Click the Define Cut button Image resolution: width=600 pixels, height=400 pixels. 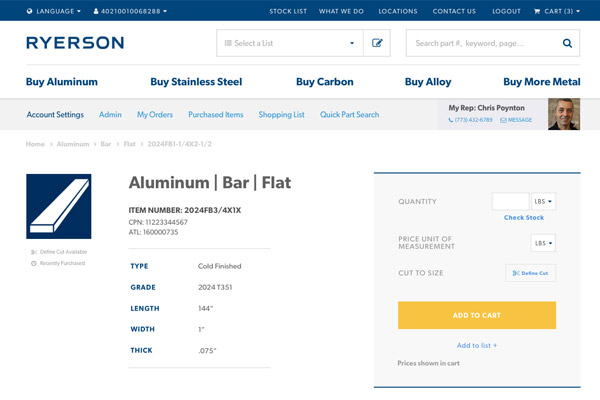(x=530, y=273)
